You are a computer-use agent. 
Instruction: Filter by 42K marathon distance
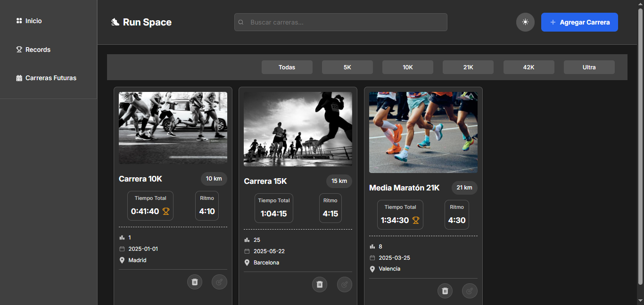point(528,67)
